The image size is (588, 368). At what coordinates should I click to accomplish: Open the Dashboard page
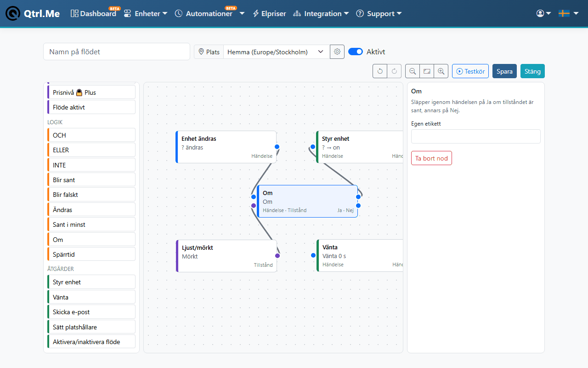[93, 13]
